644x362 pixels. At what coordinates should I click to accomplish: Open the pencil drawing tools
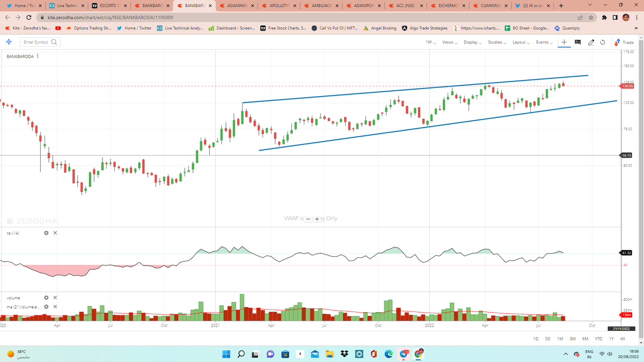(591, 42)
